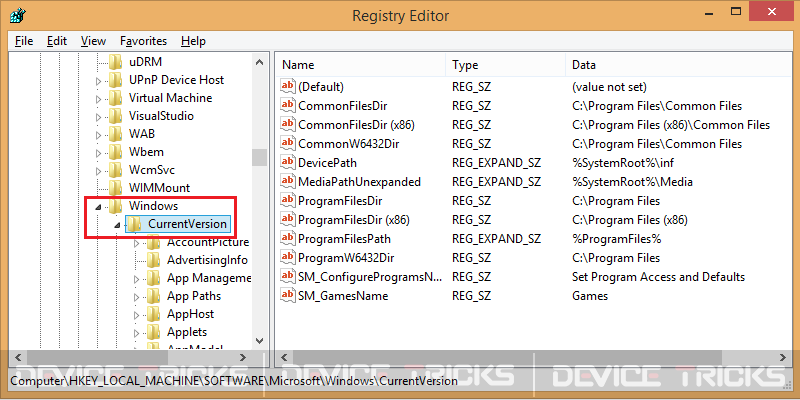
Task: Click the data "%SystemRoot%\Media"
Action: click(x=632, y=182)
